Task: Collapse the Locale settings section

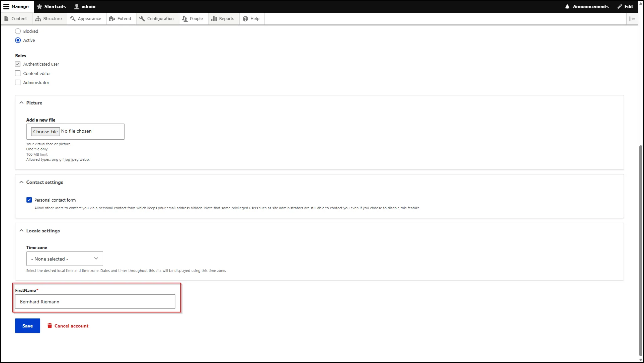Action: pyautogui.click(x=21, y=230)
